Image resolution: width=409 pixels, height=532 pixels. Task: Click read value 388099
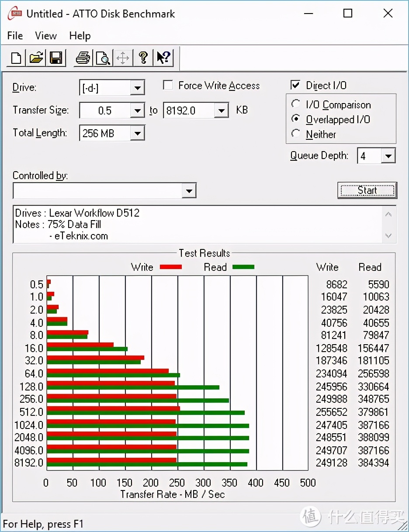[374, 437]
